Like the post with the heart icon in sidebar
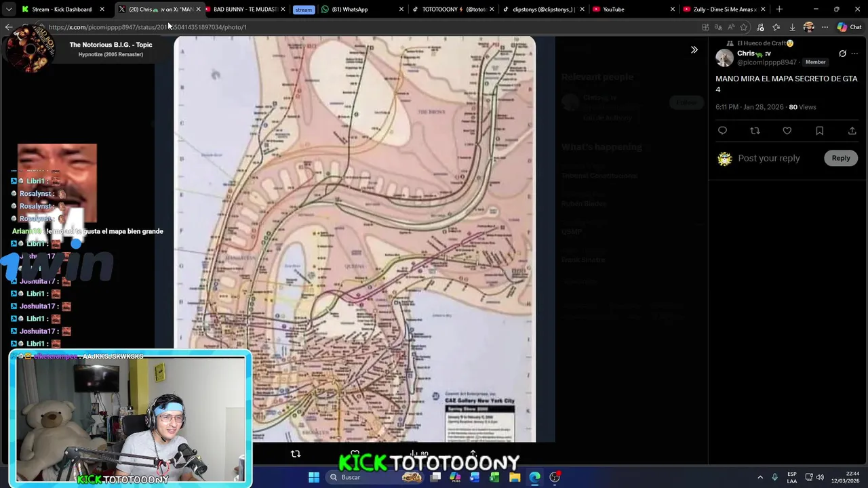 [x=787, y=131]
